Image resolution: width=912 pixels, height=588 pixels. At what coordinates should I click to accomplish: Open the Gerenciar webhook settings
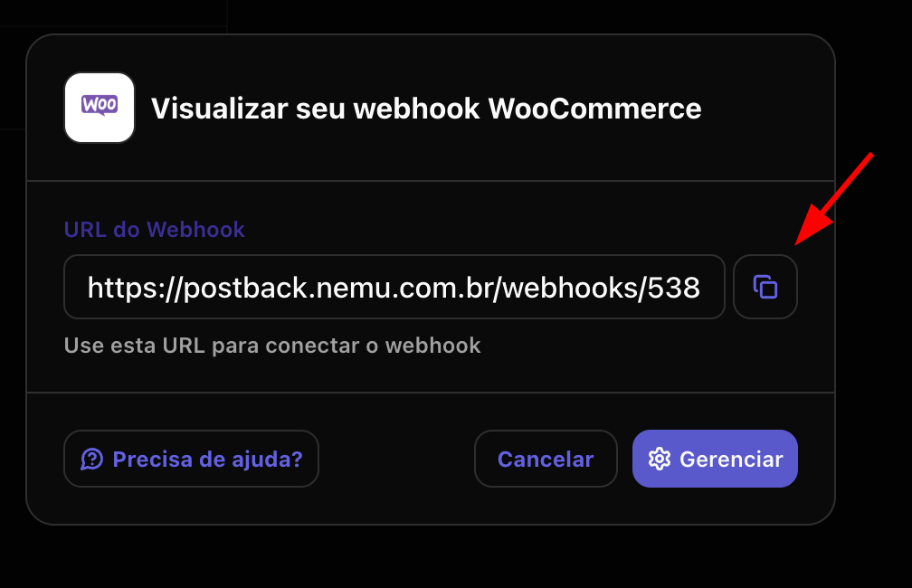tap(715, 459)
